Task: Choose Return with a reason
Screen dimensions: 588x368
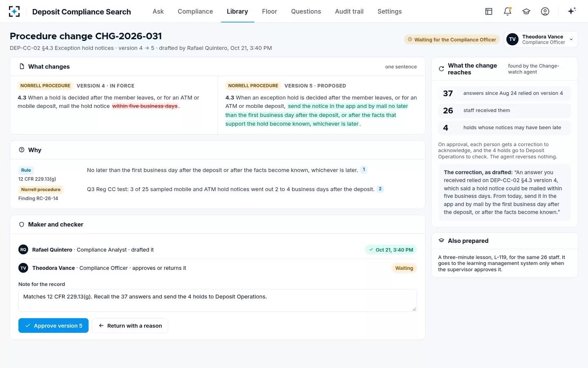Action: pos(130,325)
